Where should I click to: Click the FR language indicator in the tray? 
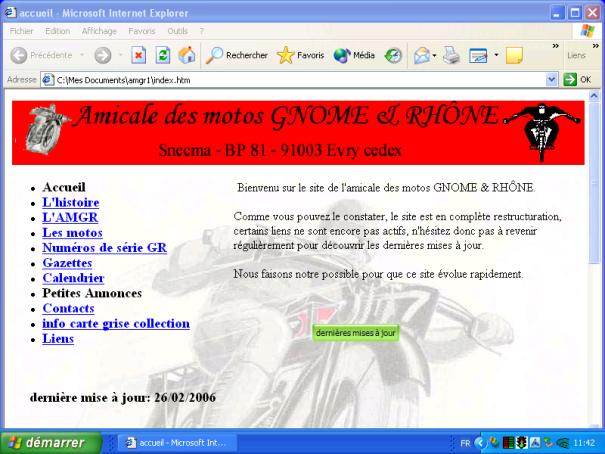(465, 443)
